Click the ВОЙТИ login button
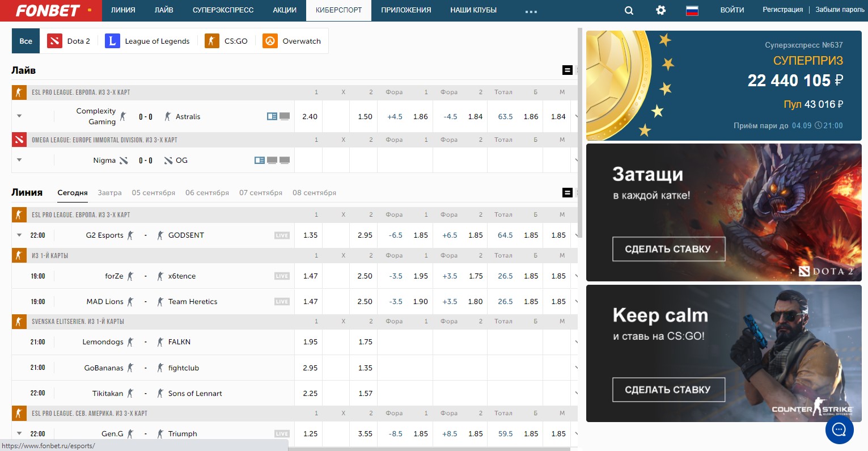Image resolution: width=868 pixels, height=451 pixels. pos(732,10)
